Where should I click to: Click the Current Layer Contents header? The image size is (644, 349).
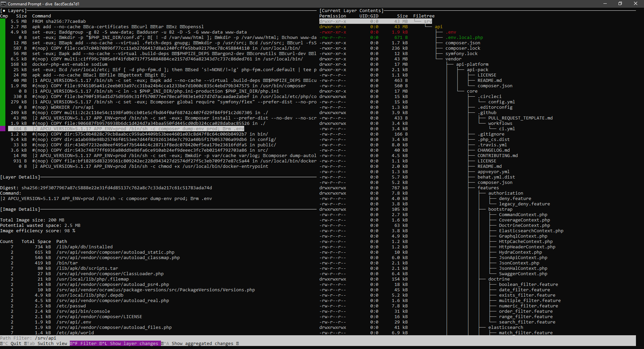point(352,10)
